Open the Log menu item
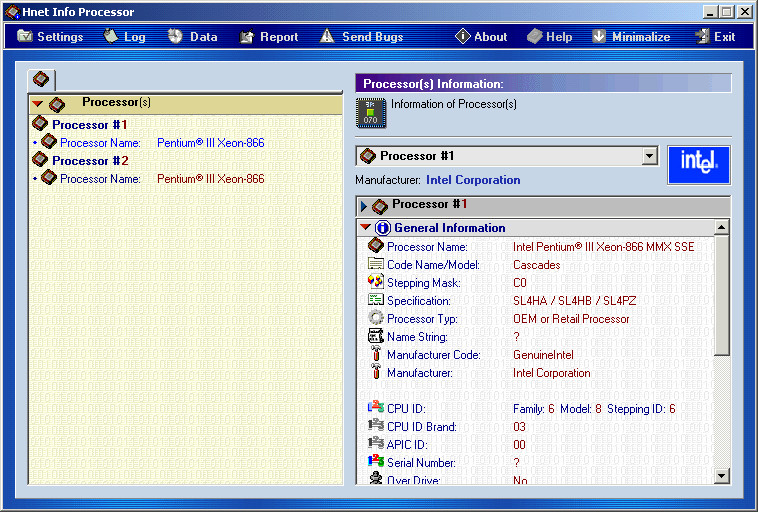 pos(125,37)
